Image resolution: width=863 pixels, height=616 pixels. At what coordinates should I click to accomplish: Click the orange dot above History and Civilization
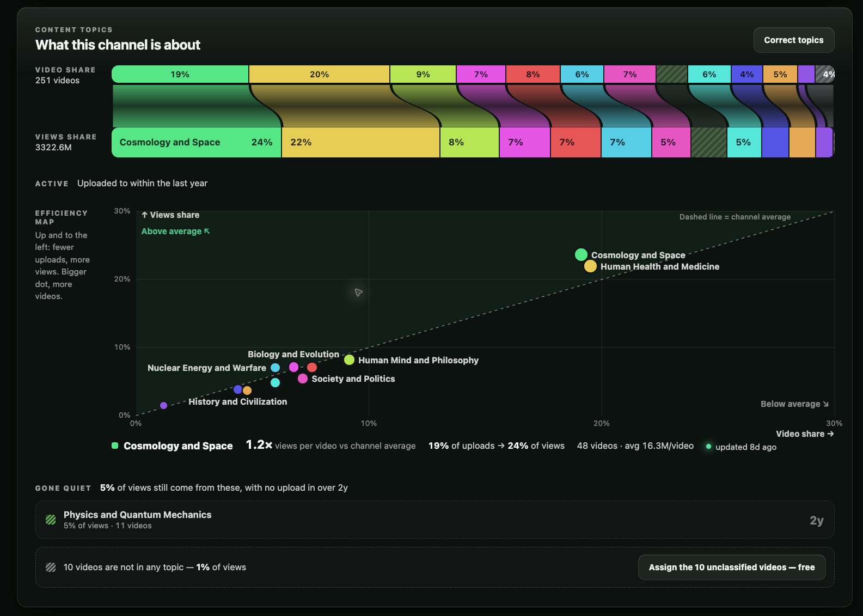[x=247, y=391]
